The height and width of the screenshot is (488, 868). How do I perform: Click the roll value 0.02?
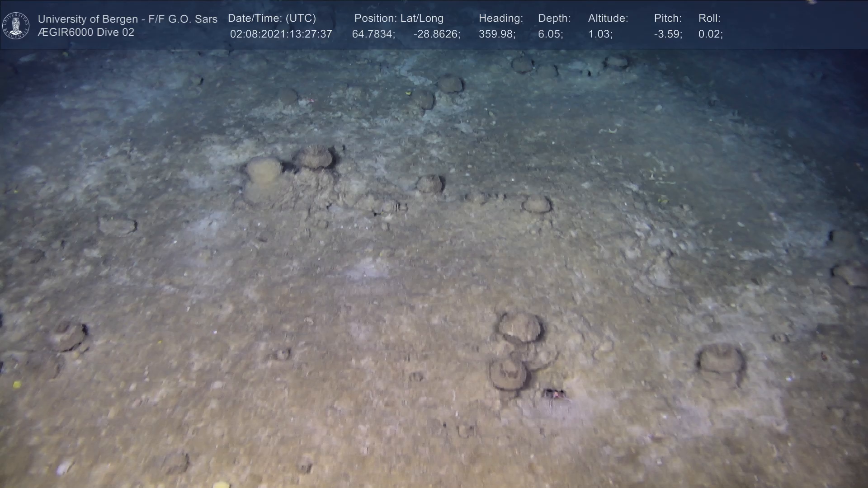click(710, 34)
